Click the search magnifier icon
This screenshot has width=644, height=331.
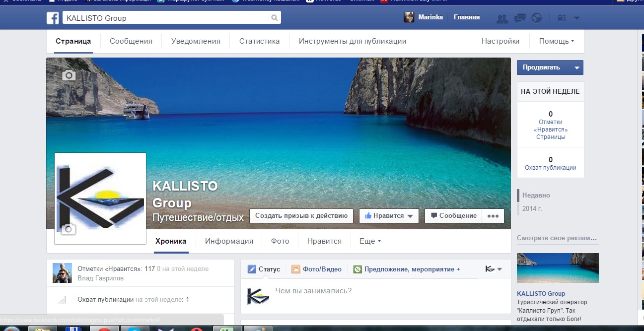[274, 18]
